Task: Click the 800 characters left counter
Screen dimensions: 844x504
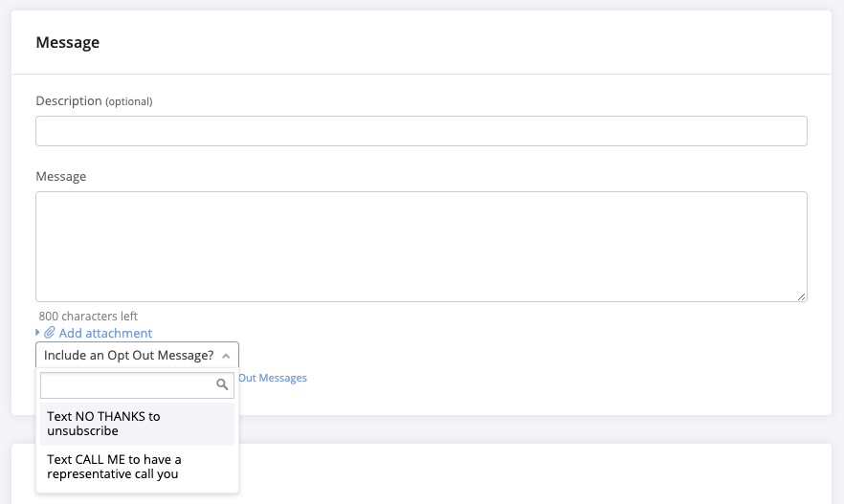Action: 88,316
